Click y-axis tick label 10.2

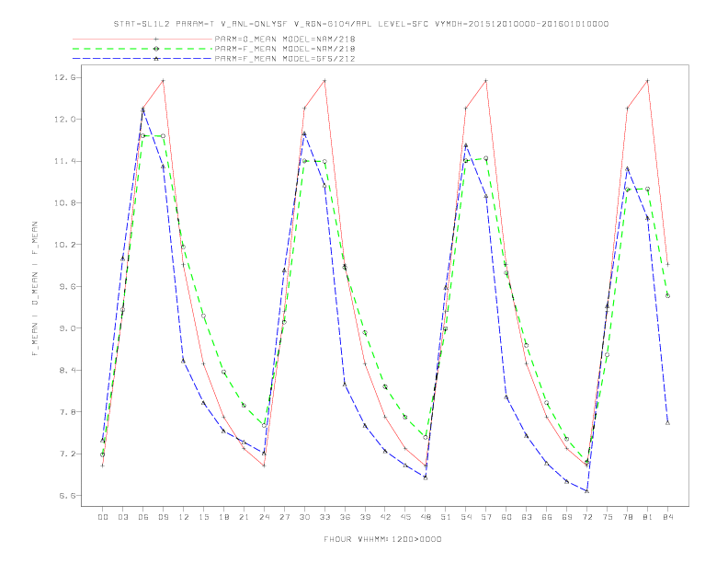64,245
